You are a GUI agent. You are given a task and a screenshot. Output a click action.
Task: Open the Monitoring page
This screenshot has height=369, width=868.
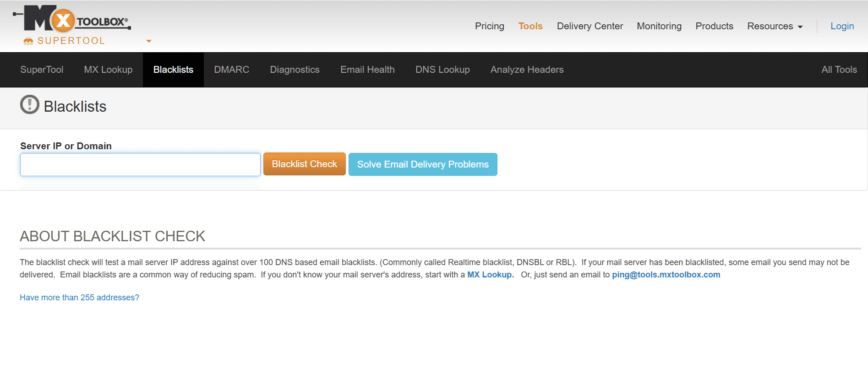pyautogui.click(x=659, y=26)
